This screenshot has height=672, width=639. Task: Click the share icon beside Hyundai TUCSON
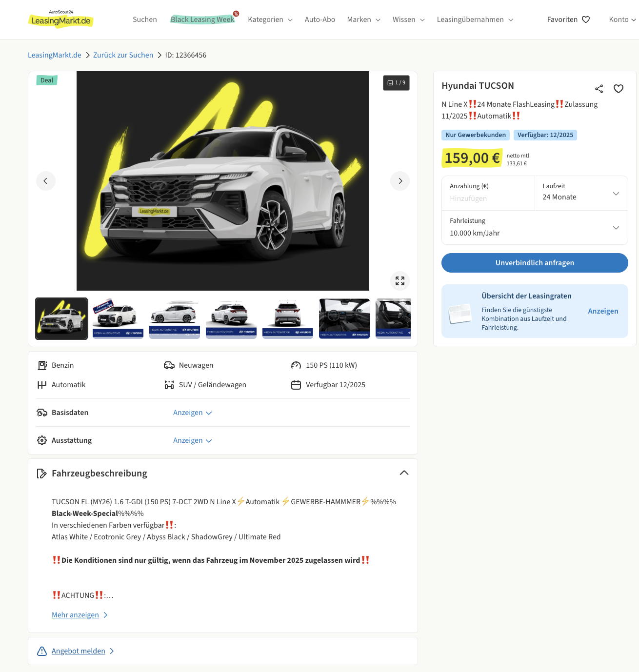(599, 89)
